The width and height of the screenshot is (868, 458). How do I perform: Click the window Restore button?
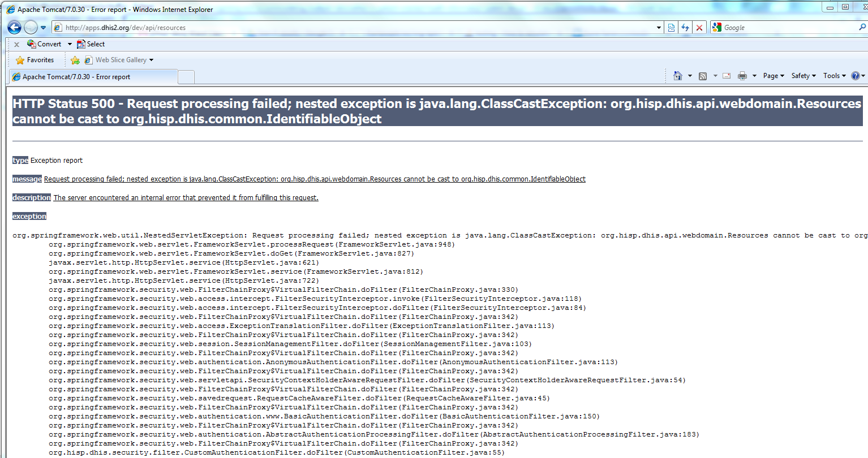tap(845, 7)
